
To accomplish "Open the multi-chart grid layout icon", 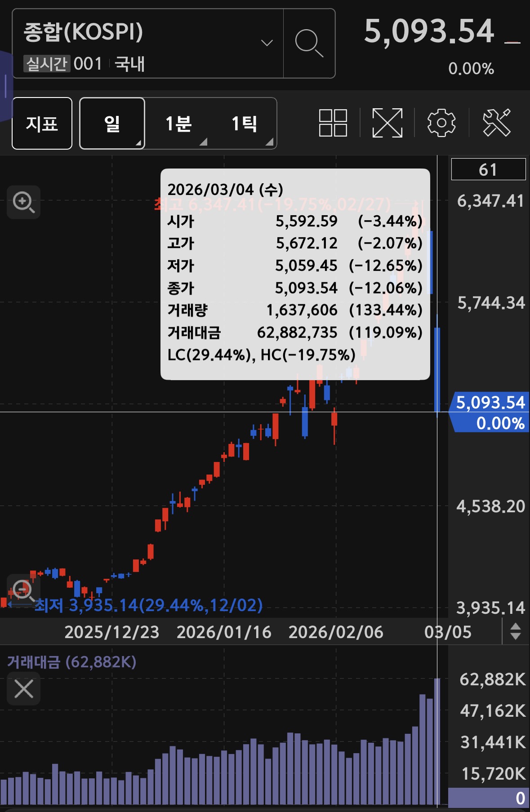I will pyautogui.click(x=333, y=123).
